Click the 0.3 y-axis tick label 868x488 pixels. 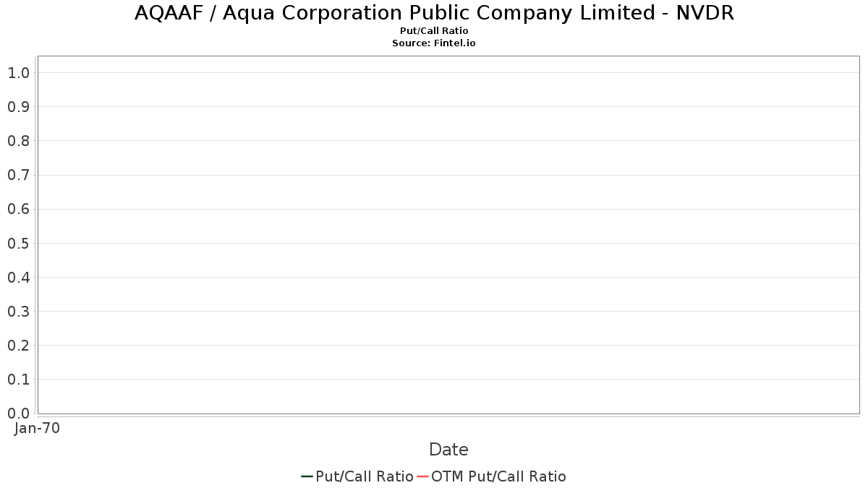tap(18, 312)
